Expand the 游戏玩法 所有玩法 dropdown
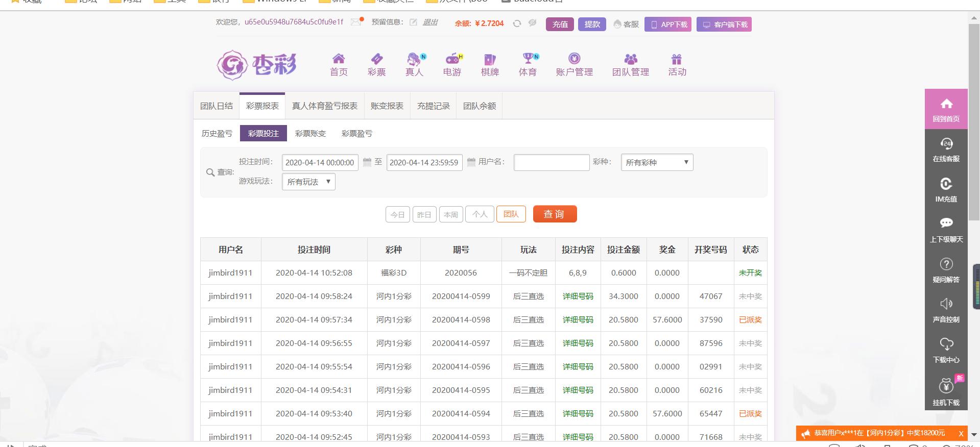 [308, 182]
